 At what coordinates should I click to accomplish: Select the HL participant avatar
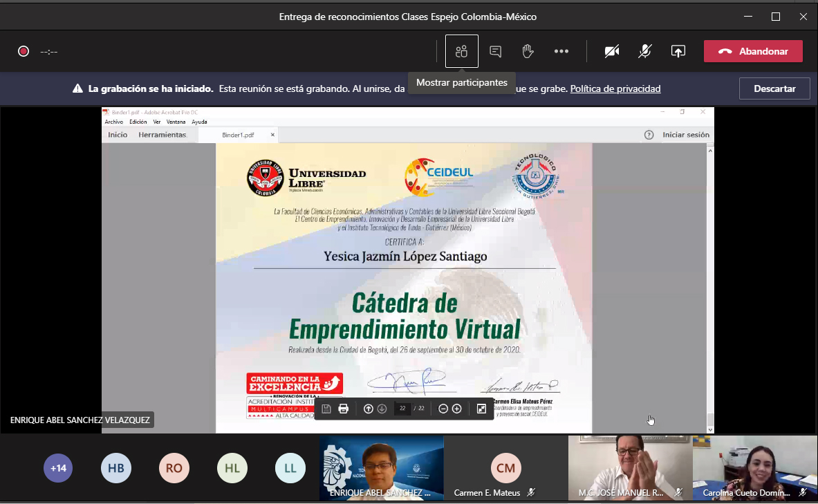pos(232,468)
